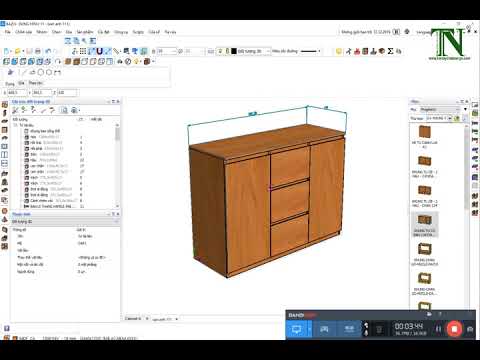The image size is (480, 360).
Task: Select the dimension tool after polygon
Action: coord(58,72)
